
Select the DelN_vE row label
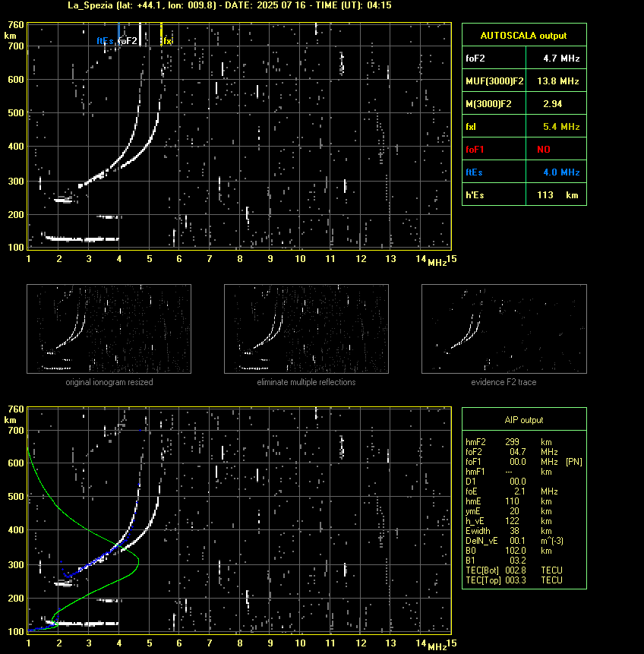click(x=481, y=541)
